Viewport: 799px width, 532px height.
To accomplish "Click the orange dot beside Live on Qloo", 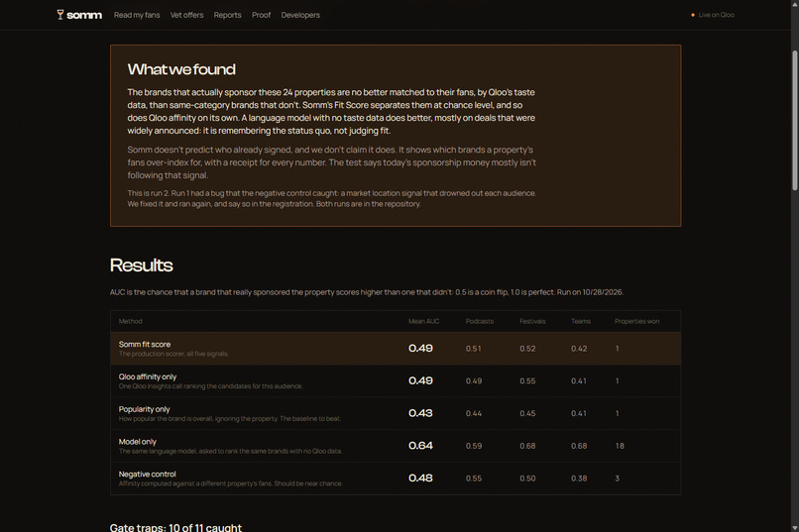I will pos(693,15).
